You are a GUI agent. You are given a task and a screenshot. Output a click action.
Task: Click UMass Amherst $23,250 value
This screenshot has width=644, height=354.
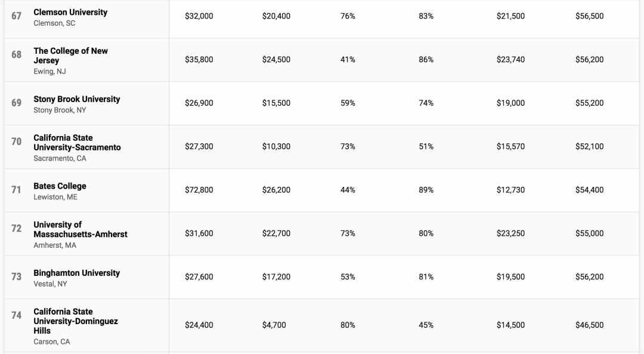click(510, 233)
